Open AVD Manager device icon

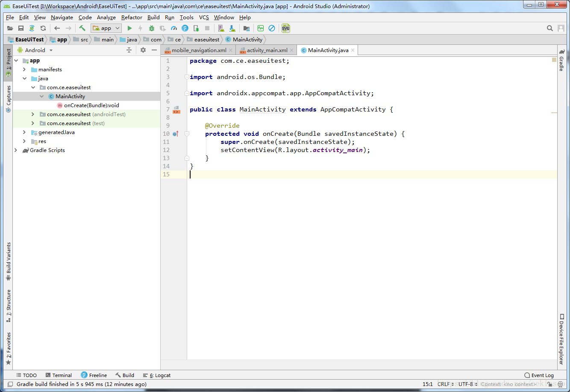click(x=221, y=28)
